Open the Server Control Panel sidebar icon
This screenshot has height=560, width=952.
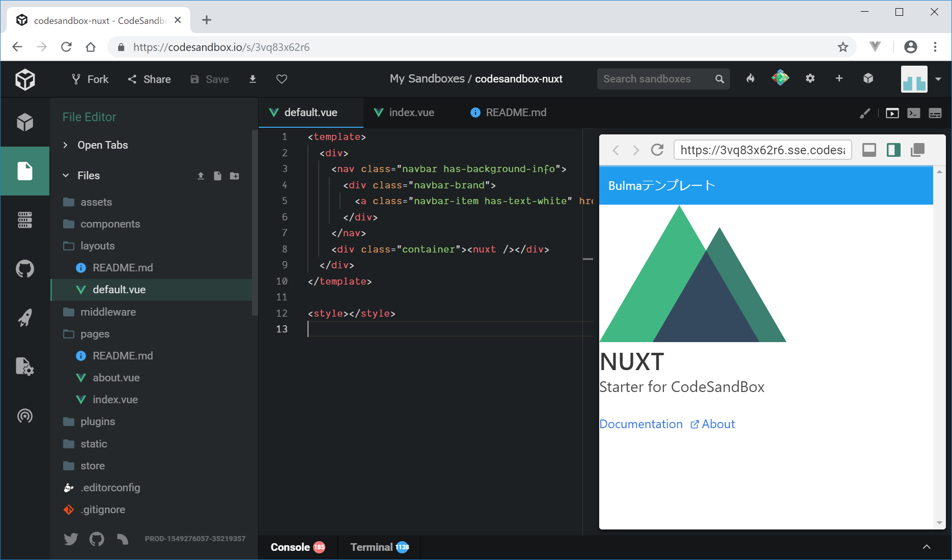click(25, 220)
